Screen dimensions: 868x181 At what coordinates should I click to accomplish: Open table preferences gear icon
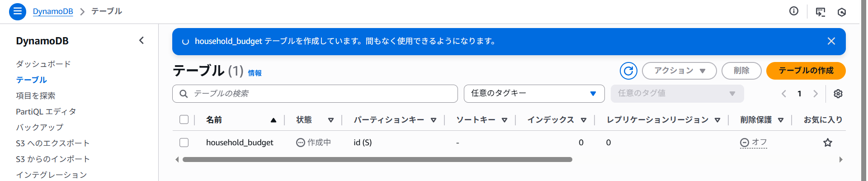point(838,94)
